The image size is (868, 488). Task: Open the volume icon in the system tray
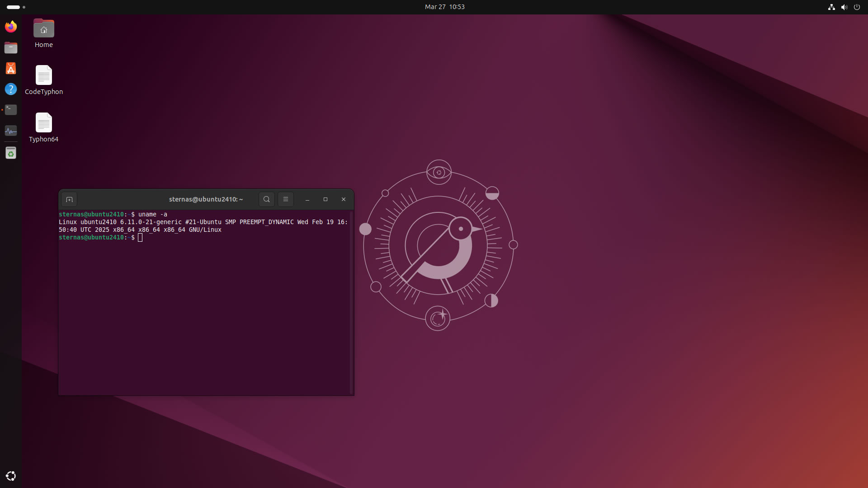click(x=844, y=7)
